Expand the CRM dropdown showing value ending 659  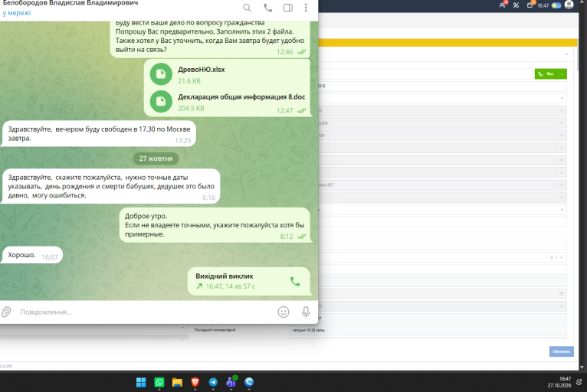[x=561, y=122]
